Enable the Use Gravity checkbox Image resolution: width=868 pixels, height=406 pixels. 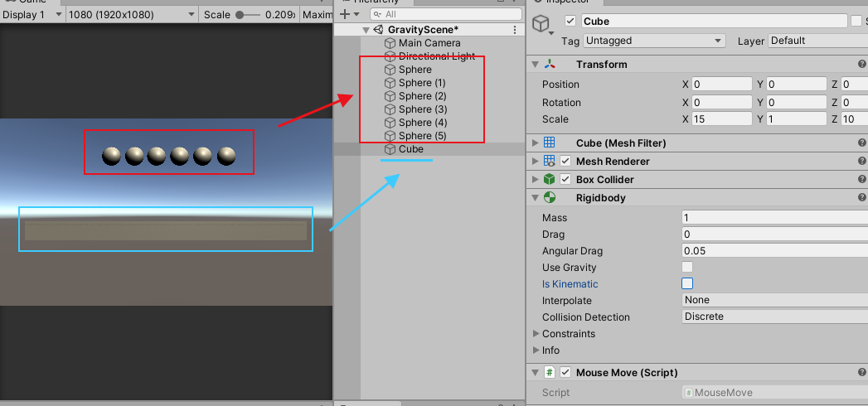(x=687, y=267)
